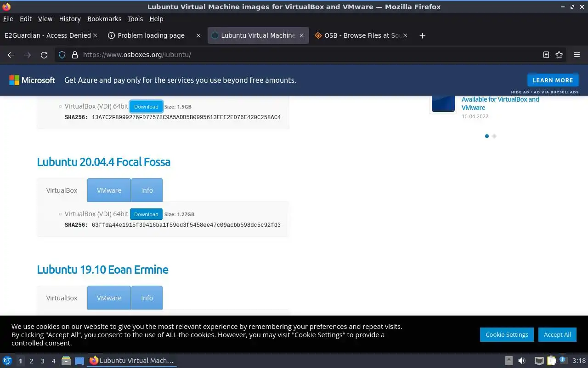Toggle reader view icon in address bar
588x368 pixels.
point(546,55)
